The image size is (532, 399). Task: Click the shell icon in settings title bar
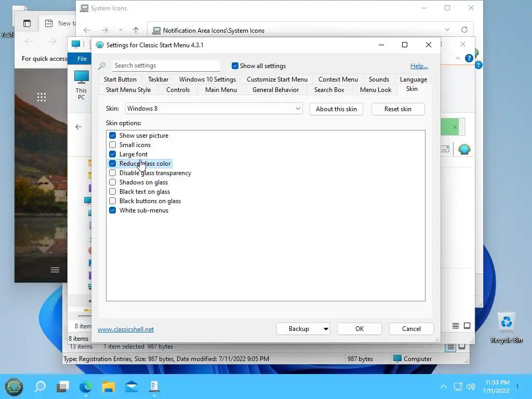pyautogui.click(x=99, y=45)
